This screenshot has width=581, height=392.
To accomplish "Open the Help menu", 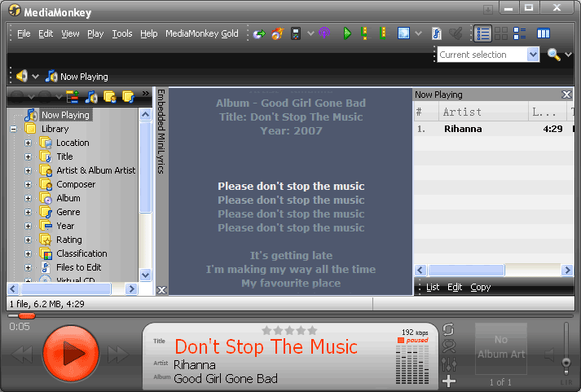I will (148, 33).
